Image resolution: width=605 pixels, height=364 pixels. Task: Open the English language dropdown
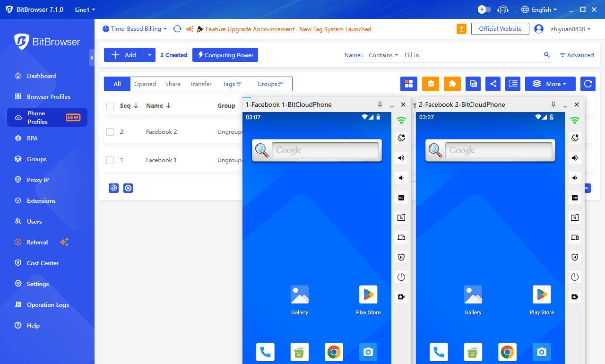[539, 9]
